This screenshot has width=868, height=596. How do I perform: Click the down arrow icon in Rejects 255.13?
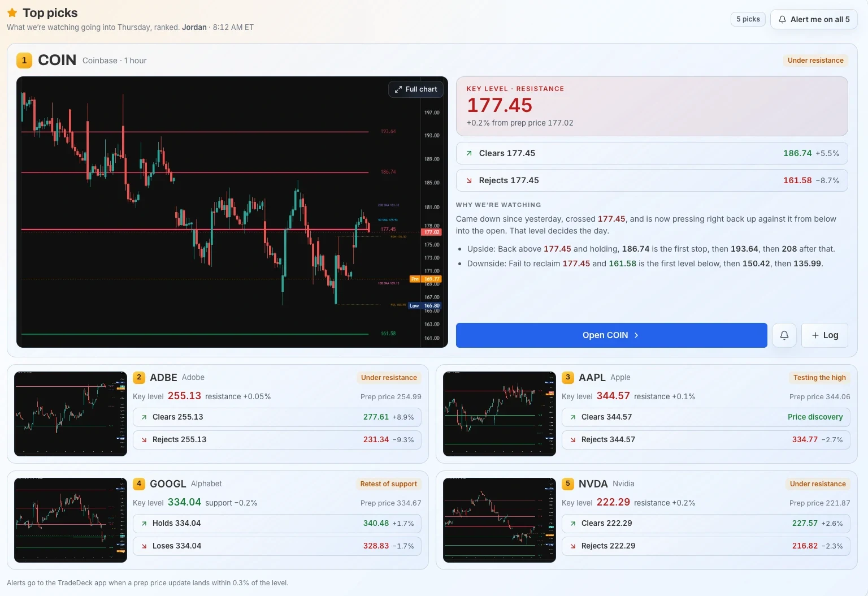[144, 440]
